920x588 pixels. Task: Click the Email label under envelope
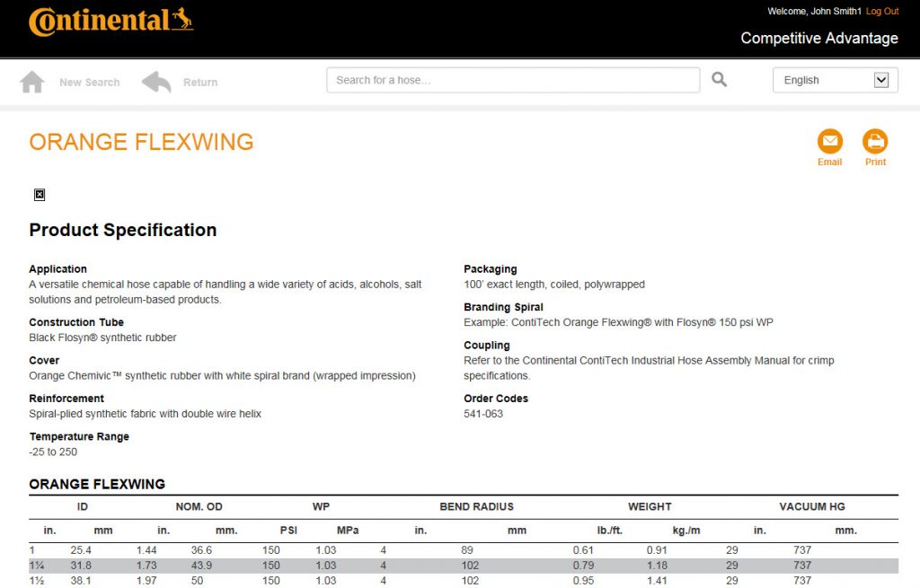829,162
